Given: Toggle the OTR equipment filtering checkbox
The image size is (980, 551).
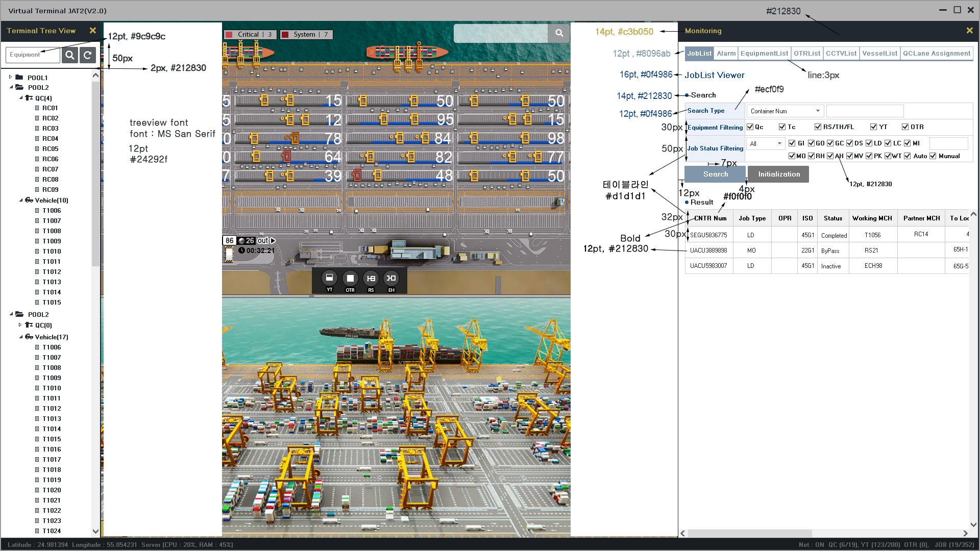Looking at the screenshot, I should click(905, 127).
